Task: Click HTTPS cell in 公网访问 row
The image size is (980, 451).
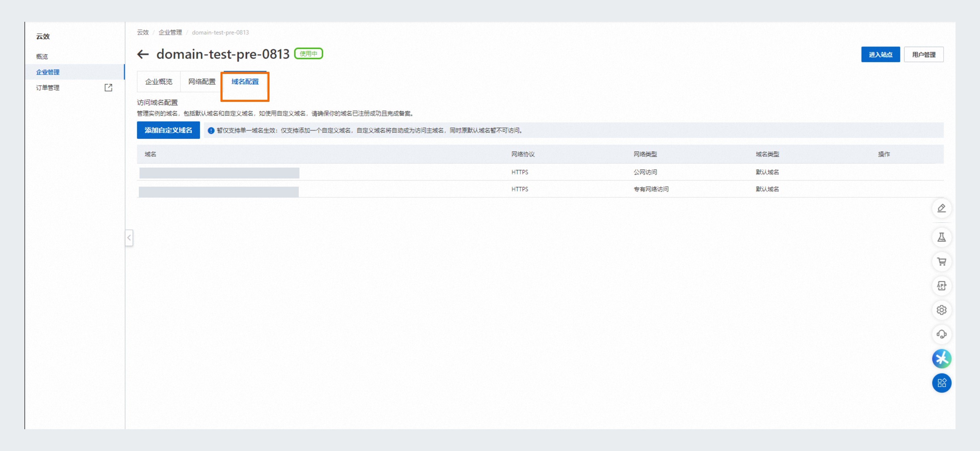Action: tap(520, 172)
